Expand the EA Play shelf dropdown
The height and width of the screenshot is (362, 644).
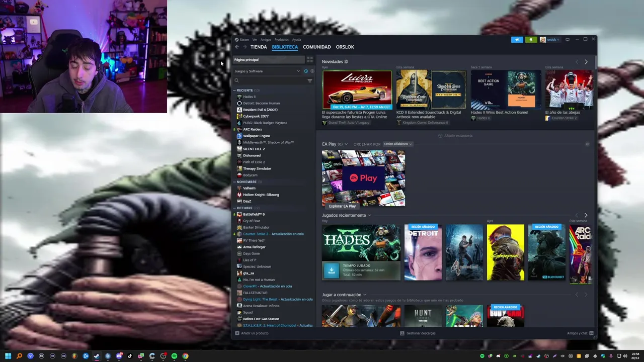click(x=346, y=144)
